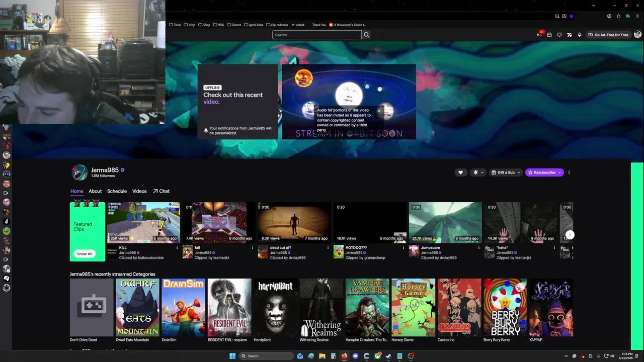Image resolution: width=644 pixels, height=362 pixels.
Task: Open the fail clip thumbnail
Action: tap(219, 222)
